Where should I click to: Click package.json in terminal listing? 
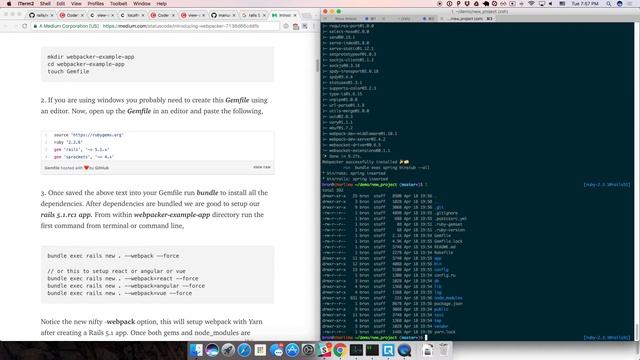pos(448,304)
